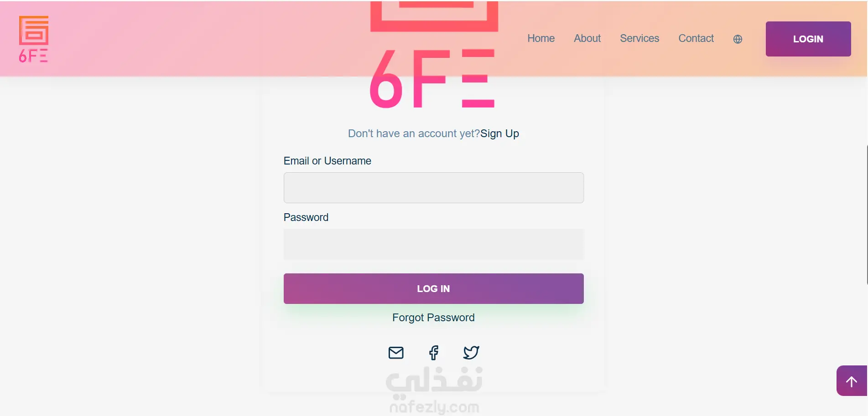Screen dimensions: 868x416
Task: Open the globe language selector
Action: [738, 39]
